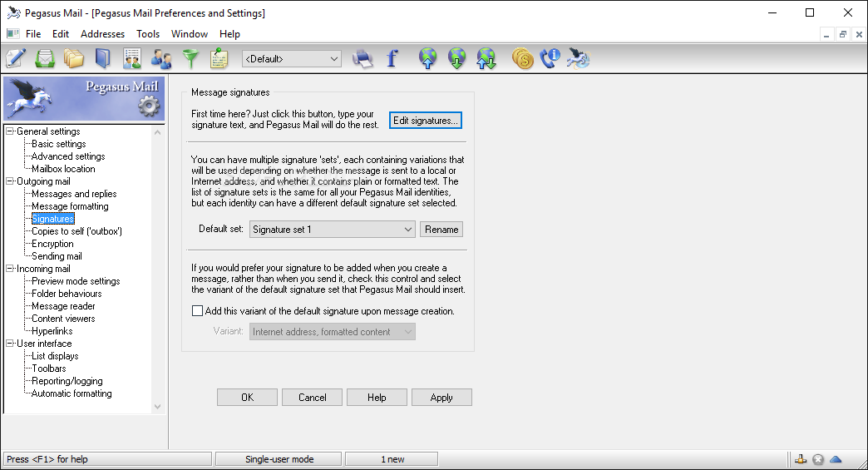
Task: Click the gold coins icon
Action: pos(523,58)
